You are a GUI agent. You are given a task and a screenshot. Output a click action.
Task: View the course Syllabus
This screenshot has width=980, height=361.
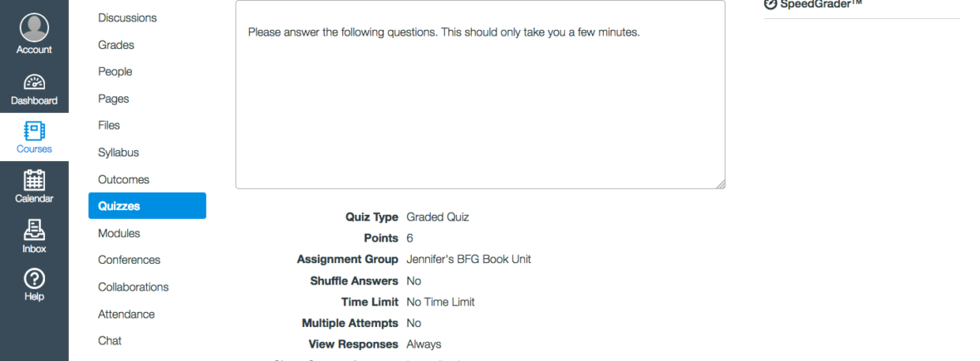tap(119, 153)
